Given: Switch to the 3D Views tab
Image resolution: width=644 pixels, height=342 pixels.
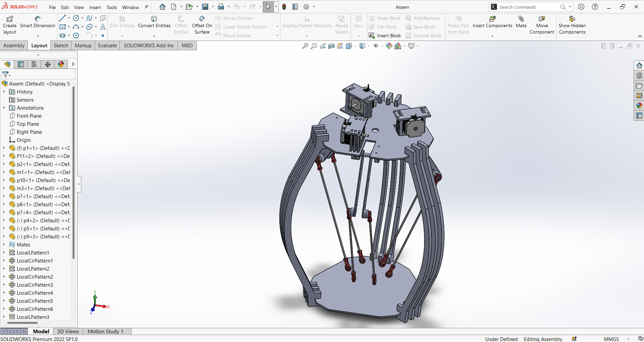Looking at the screenshot, I should (x=68, y=331).
